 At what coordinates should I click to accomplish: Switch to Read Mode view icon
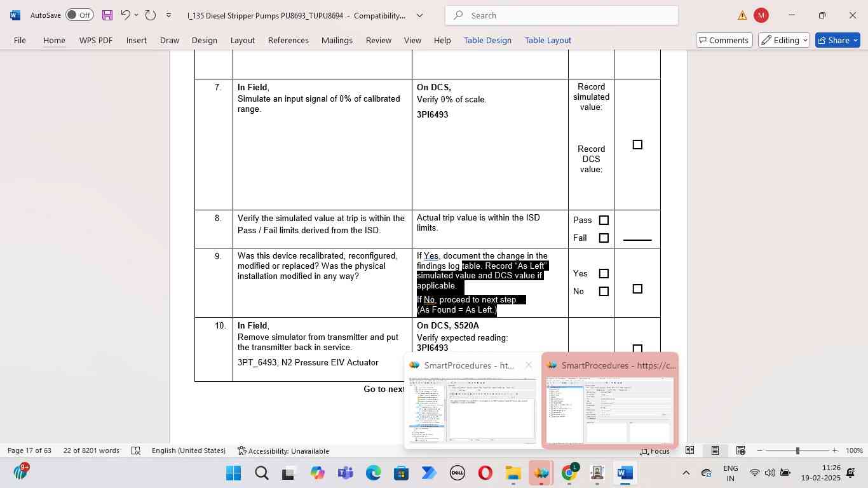click(689, 451)
